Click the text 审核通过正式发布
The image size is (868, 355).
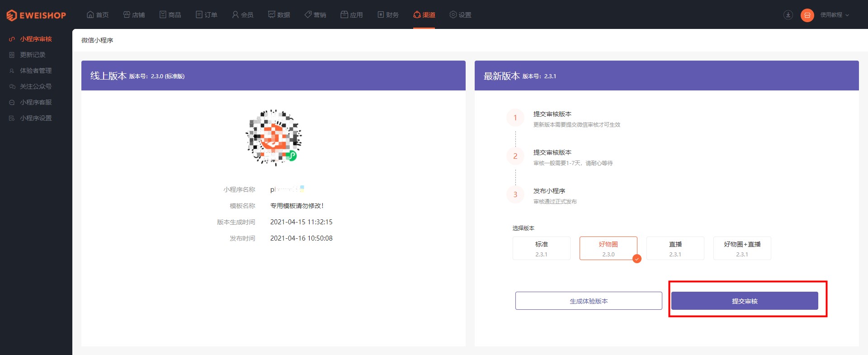point(555,202)
